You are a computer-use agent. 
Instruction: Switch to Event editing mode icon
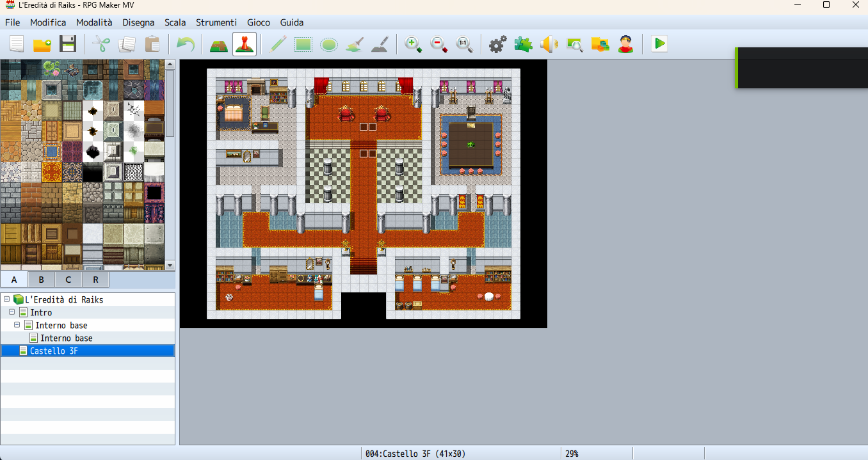245,44
